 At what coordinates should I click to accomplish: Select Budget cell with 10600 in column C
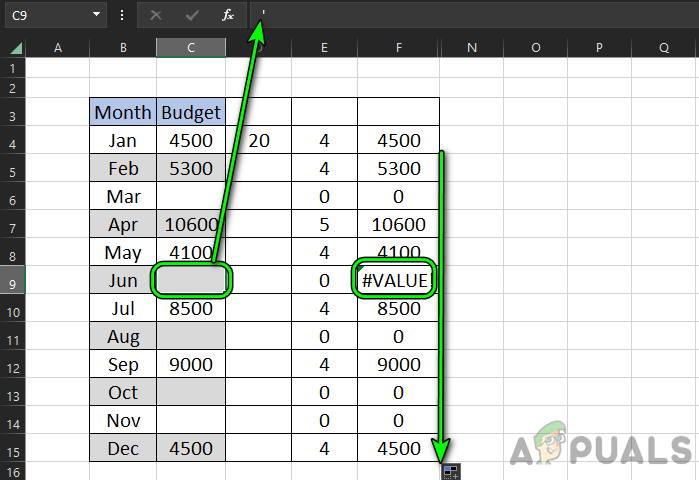click(x=191, y=224)
